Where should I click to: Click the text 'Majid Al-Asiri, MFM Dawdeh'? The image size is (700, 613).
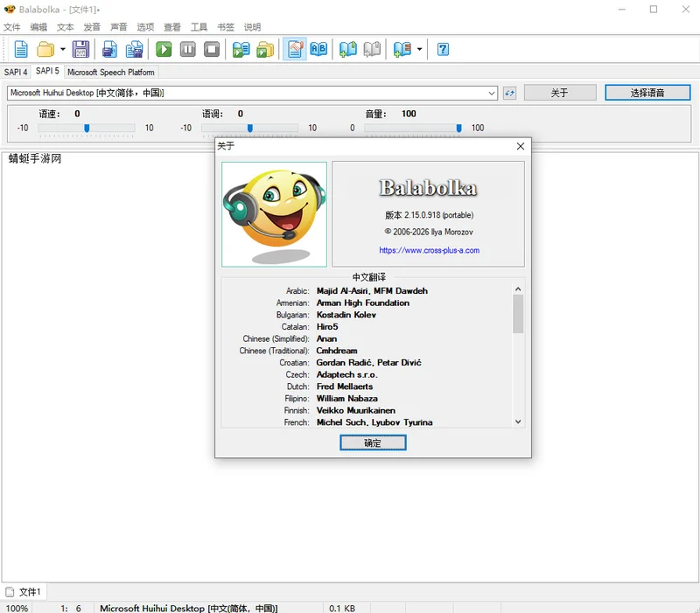tap(372, 291)
